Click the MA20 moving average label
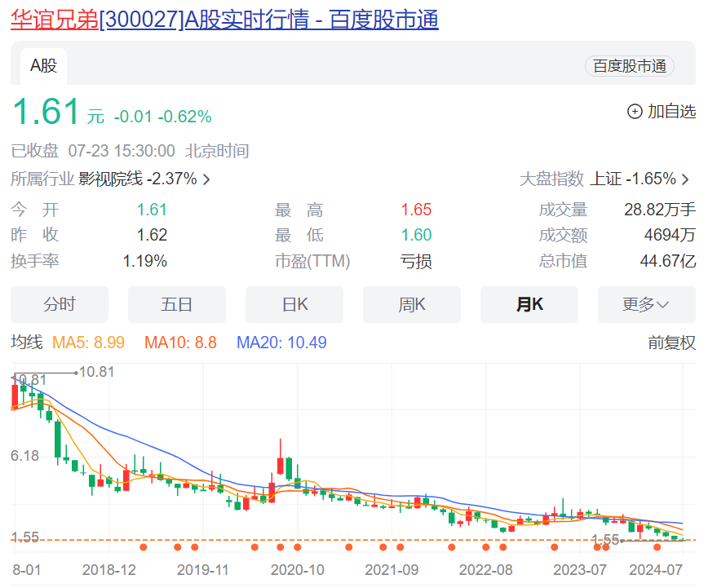 pyautogui.click(x=281, y=343)
